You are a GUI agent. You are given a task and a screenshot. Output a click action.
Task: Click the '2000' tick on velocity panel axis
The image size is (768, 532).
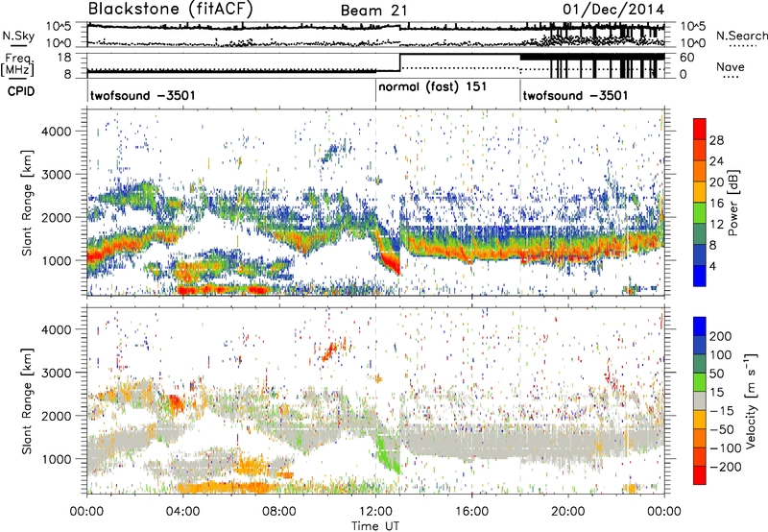pos(56,416)
